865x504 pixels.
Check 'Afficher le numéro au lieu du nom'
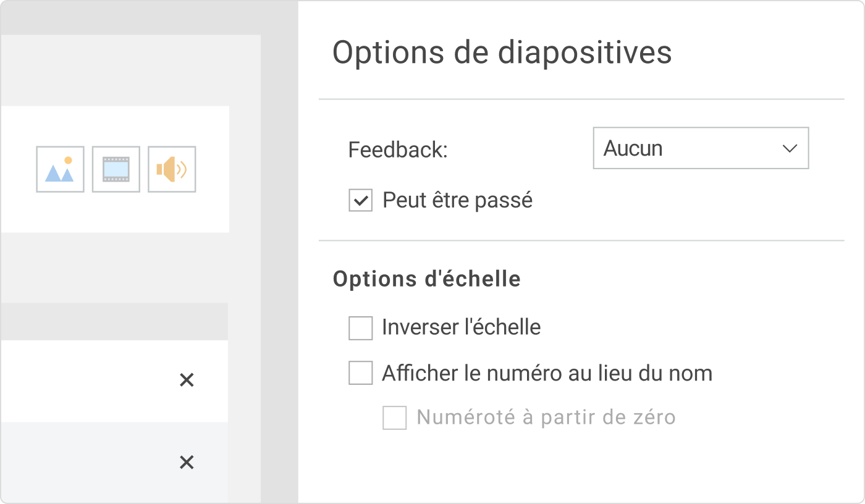(360, 373)
